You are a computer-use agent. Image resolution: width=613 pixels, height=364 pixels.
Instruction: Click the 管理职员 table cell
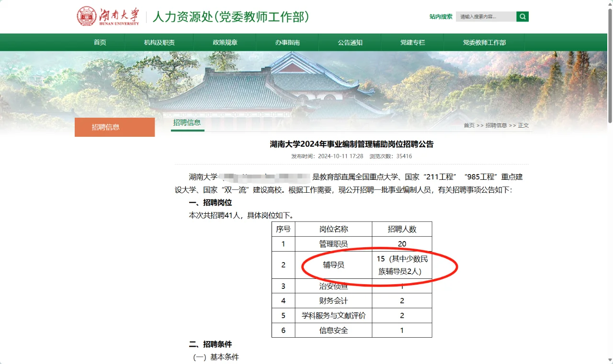click(x=333, y=244)
